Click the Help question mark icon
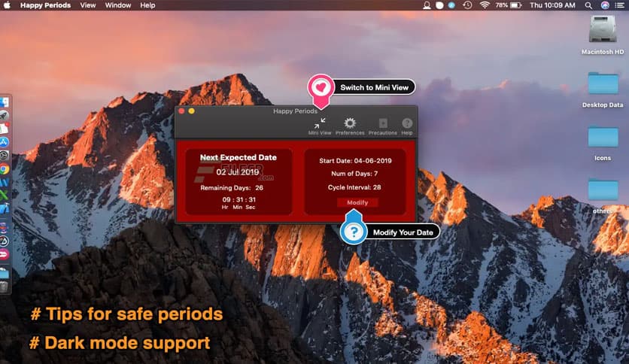 click(x=407, y=124)
